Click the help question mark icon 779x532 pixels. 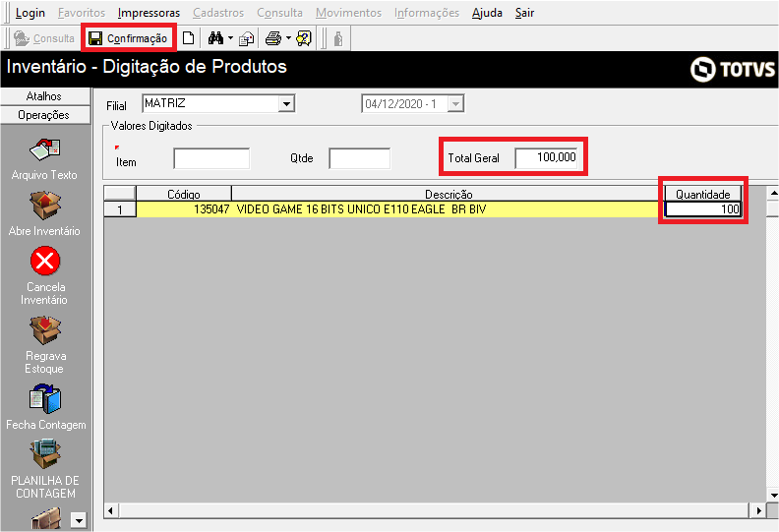click(x=304, y=38)
